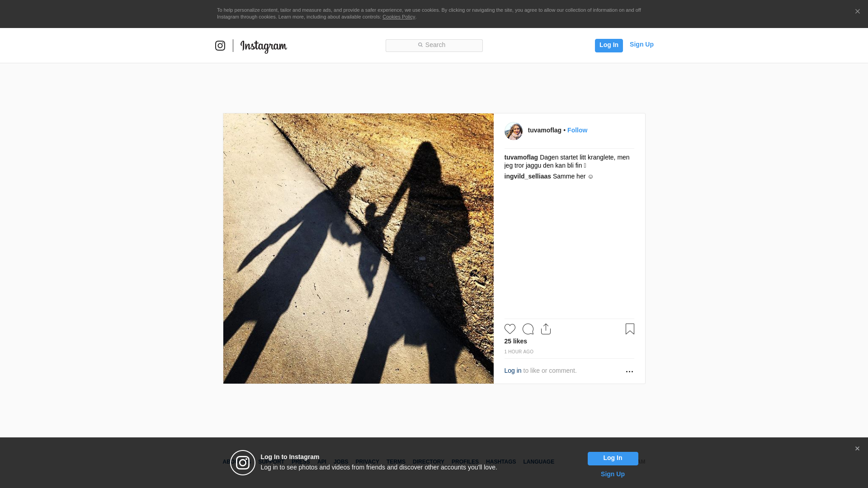Image resolution: width=868 pixels, height=488 pixels.
Task: Open the three-dots more options menu
Action: tap(629, 371)
